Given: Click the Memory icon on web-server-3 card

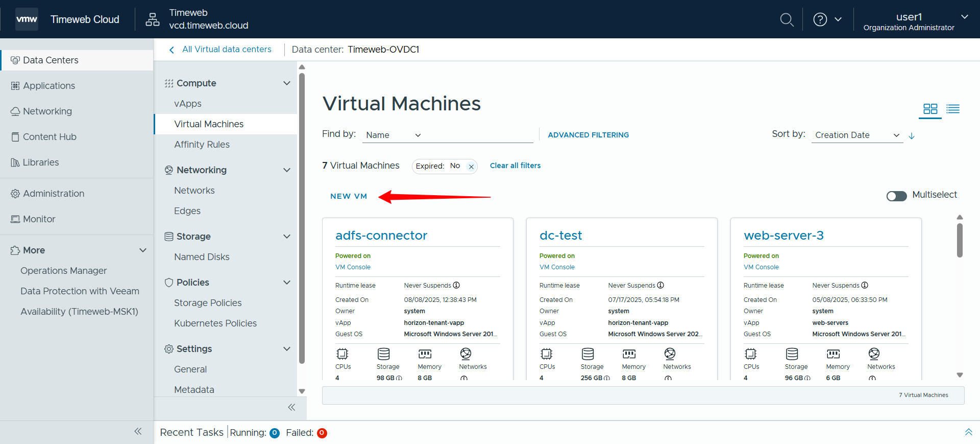Looking at the screenshot, I should 834,354.
